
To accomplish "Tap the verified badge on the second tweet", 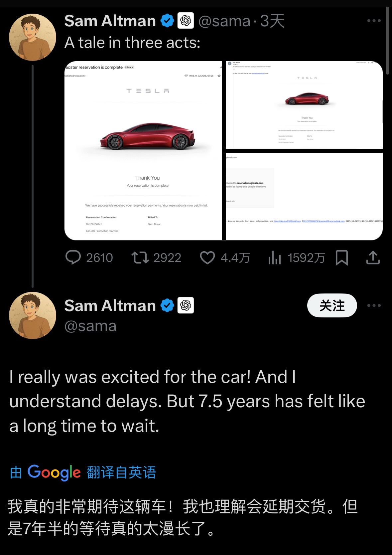I will coord(167,305).
